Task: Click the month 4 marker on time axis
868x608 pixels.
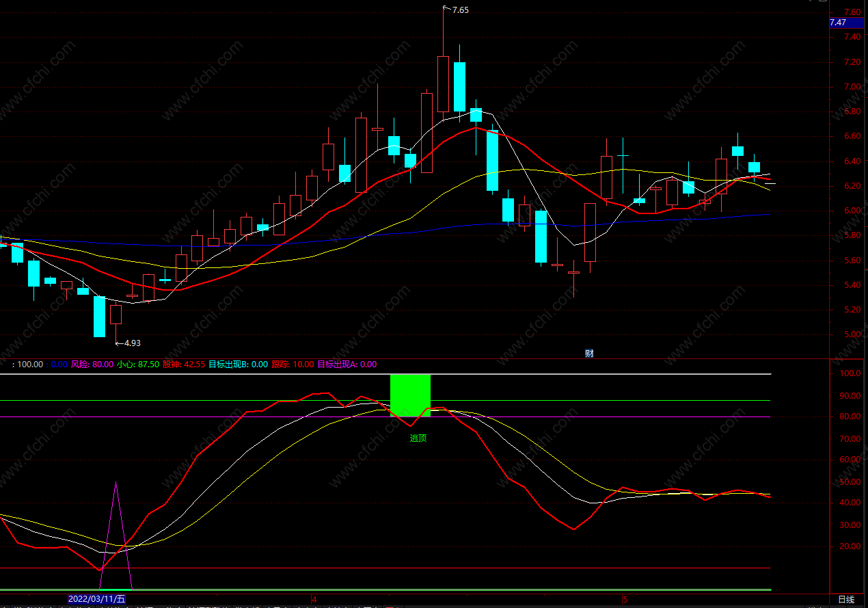Action: 314,599
